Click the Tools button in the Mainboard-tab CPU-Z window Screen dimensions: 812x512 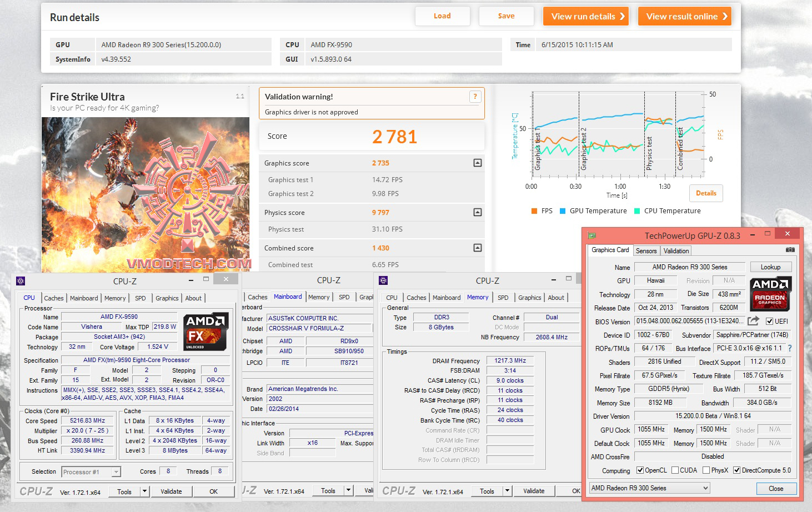(328, 491)
